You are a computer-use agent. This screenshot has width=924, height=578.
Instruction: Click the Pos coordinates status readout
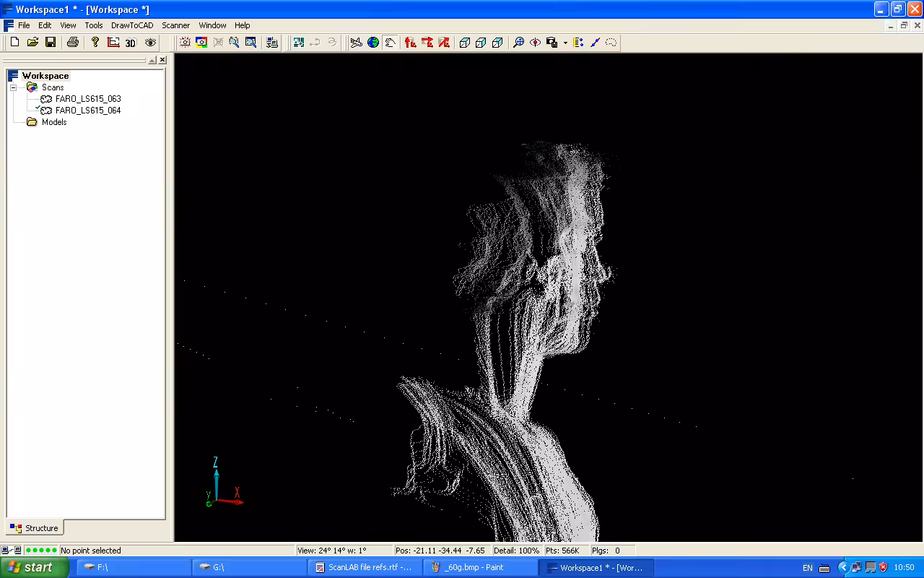pos(440,551)
